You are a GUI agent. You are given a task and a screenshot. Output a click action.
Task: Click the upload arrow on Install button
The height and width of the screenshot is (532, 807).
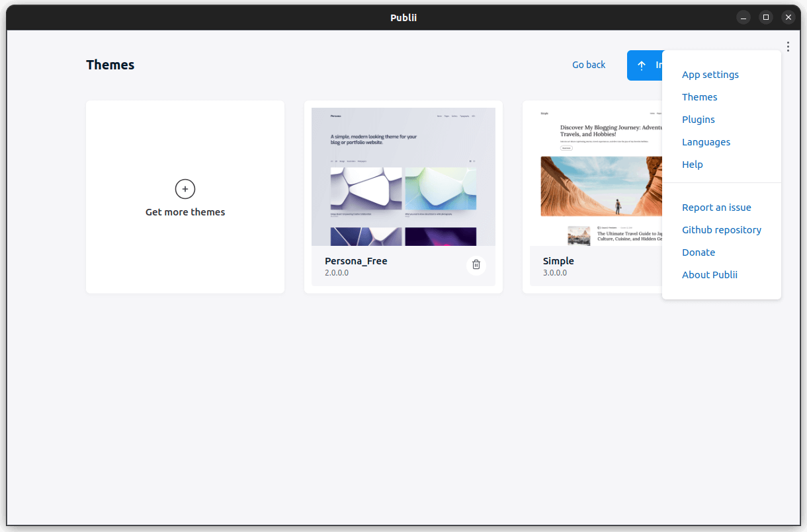click(642, 65)
